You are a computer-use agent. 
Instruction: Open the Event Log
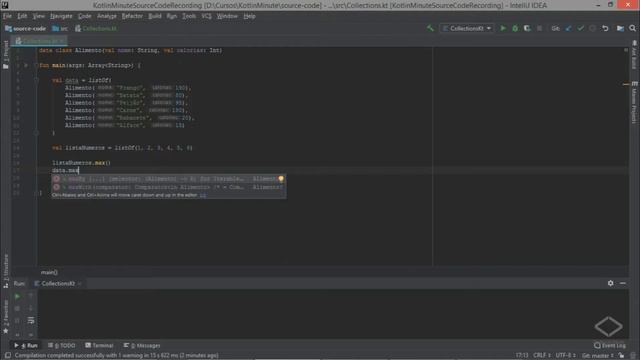[610, 346]
